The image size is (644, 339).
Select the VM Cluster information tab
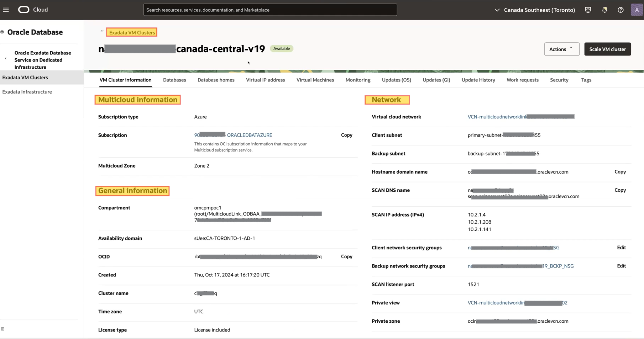[x=125, y=80]
